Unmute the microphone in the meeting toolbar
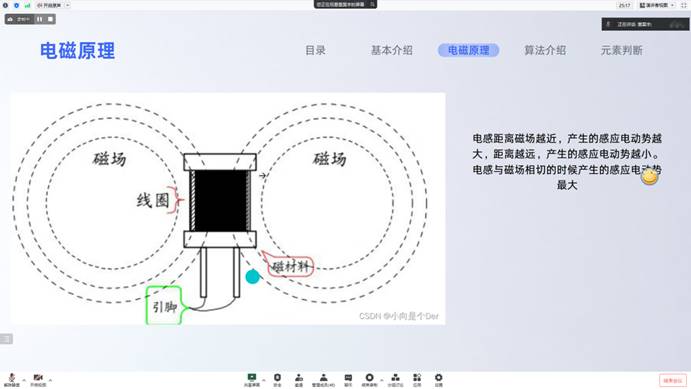Screen dimensions: 691x389 [x=12, y=380]
